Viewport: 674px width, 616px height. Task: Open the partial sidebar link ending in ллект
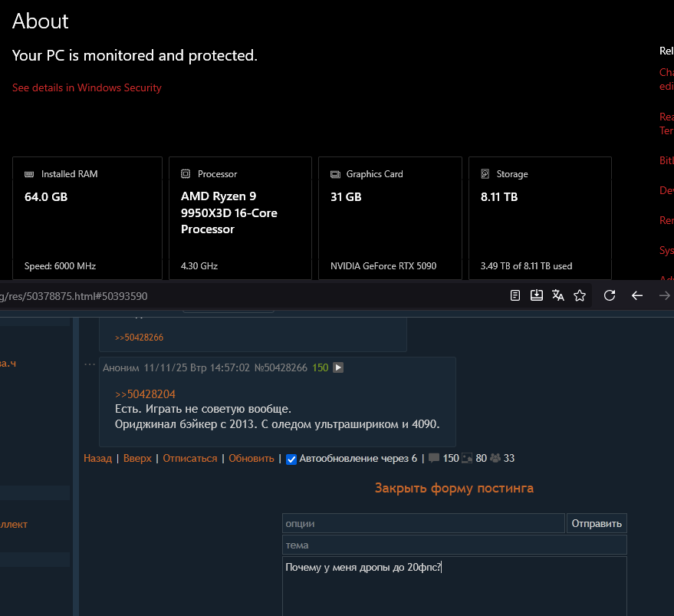point(14,525)
